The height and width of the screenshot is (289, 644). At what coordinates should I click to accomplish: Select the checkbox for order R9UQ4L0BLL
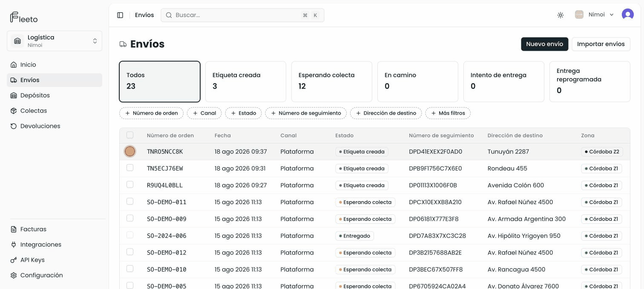[130, 185]
